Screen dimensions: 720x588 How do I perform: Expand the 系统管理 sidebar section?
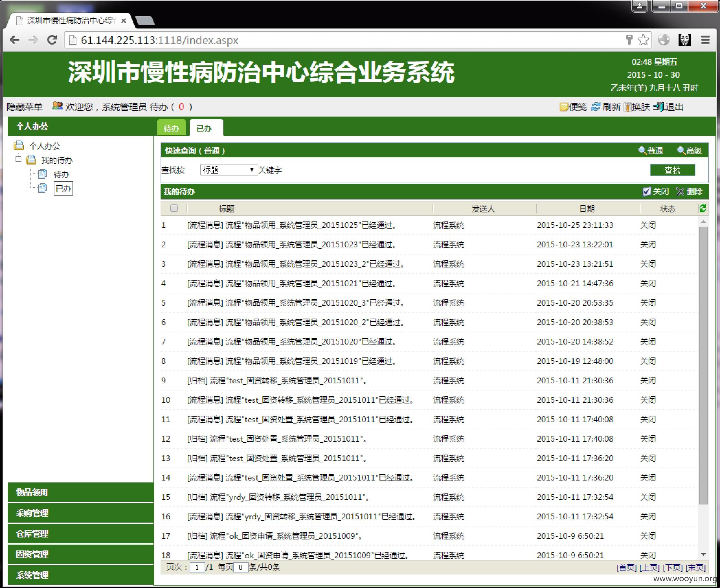coord(81,575)
